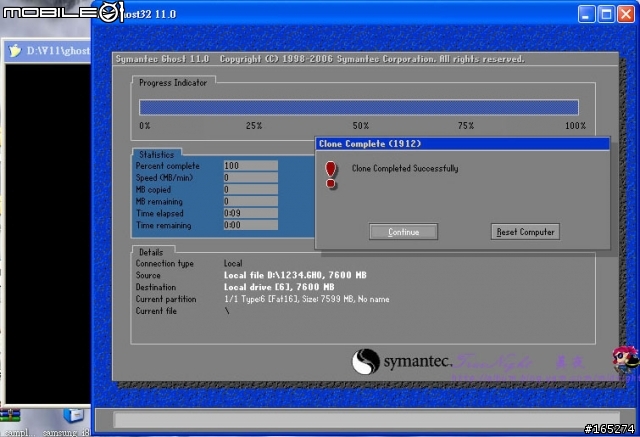Click the 25% progress scale label
640x437 pixels.
(254, 126)
